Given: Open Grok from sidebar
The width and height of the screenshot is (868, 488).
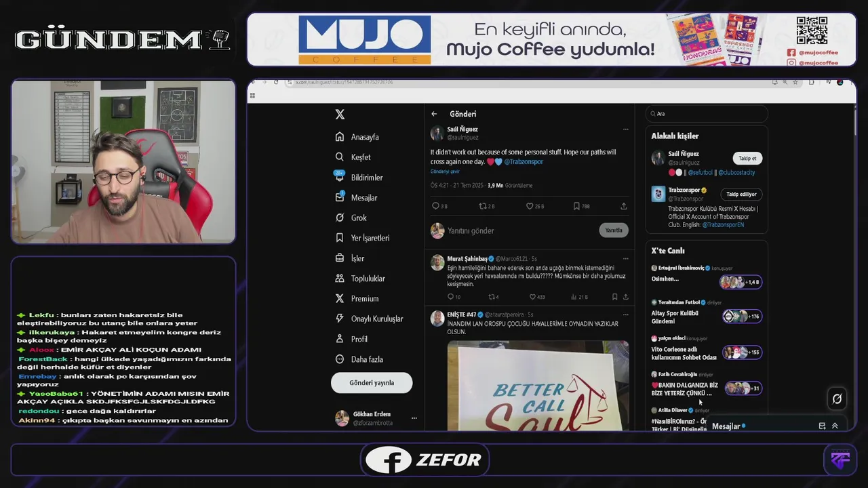Looking at the screenshot, I should (351, 218).
